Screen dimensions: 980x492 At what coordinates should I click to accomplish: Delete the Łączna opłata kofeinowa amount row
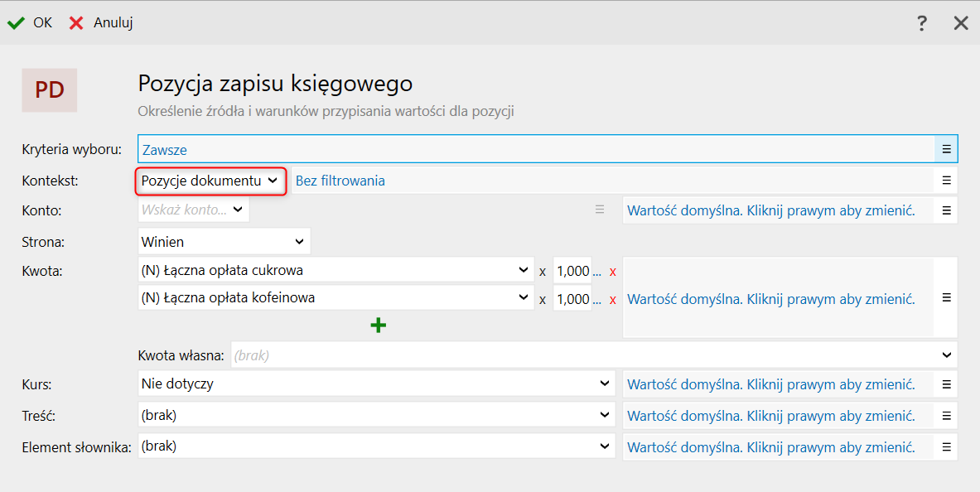tap(613, 300)
